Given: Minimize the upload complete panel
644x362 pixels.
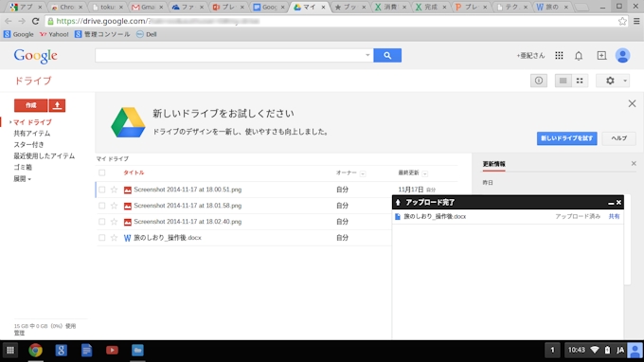Looking at the screenshot, I should pyautogui.click(x=611, y=203).
